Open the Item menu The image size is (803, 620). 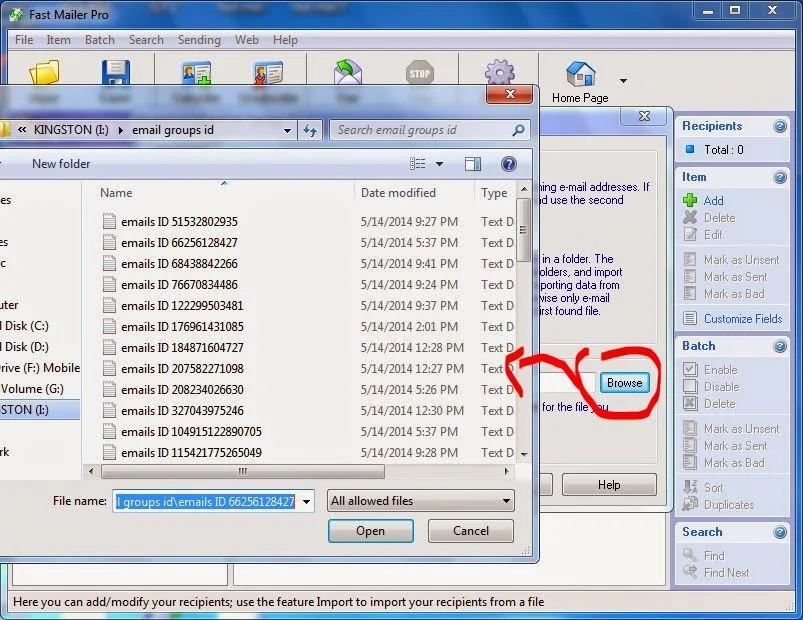[x=58, y=40]
